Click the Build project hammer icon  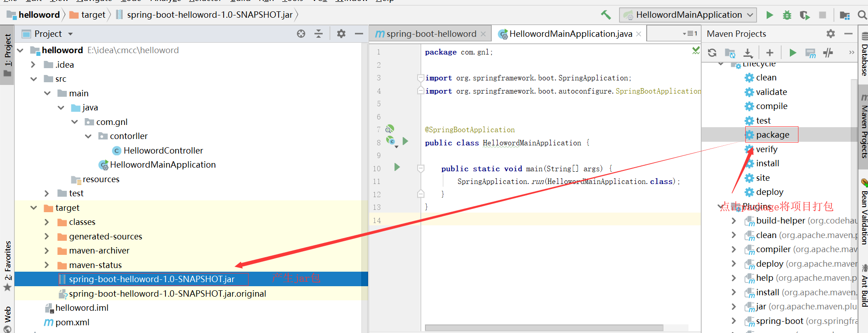point(605,15)
